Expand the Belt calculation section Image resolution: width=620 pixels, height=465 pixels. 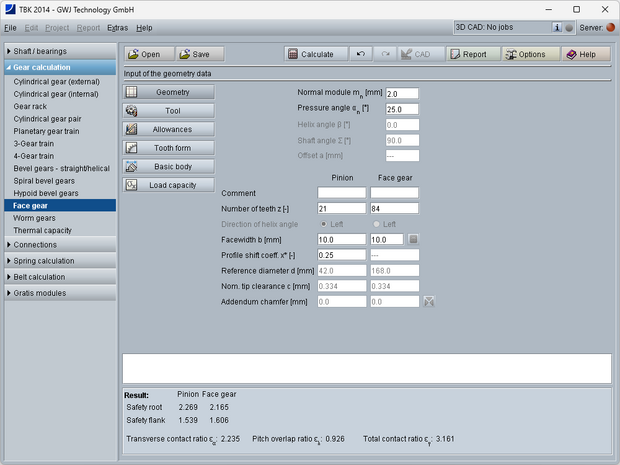[58, 277]
